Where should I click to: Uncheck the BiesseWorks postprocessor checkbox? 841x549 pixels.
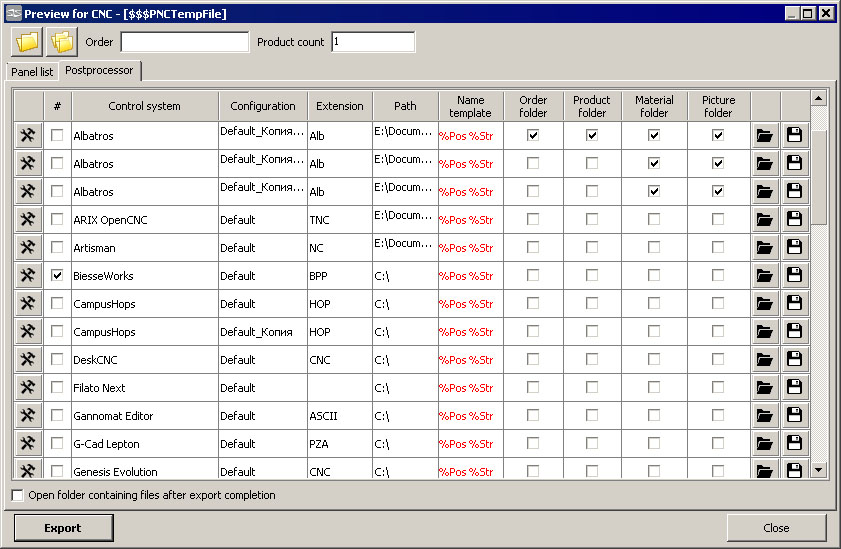pos(57,275)
